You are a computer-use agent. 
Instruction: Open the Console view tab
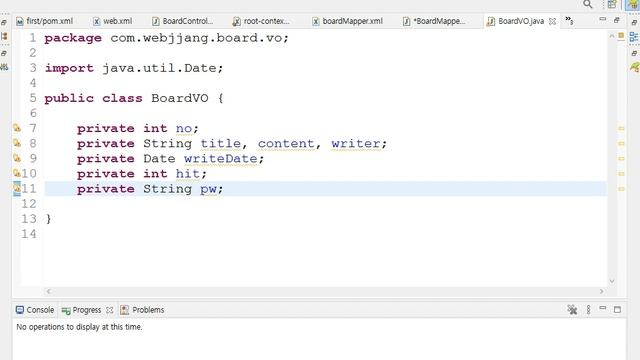click(35, 310)
